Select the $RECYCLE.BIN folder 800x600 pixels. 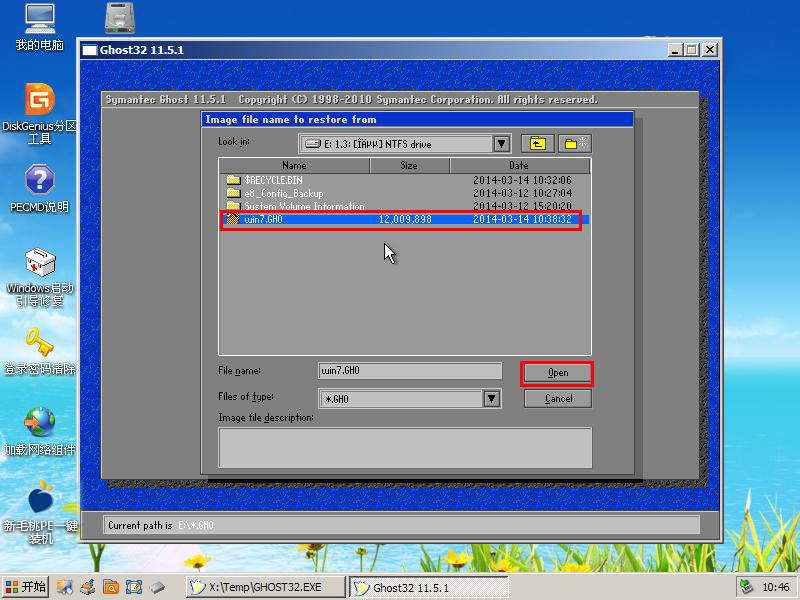click(x=405, y=180)
